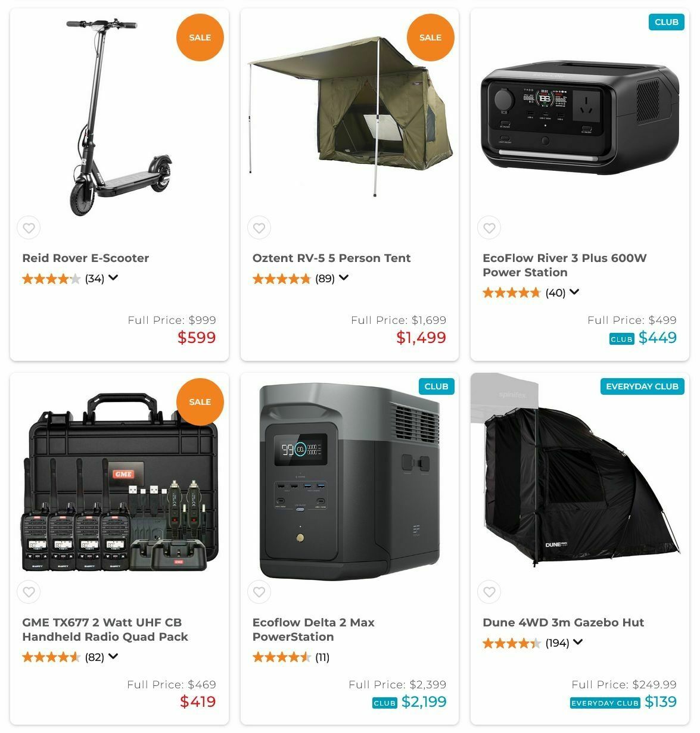700x733 pixels.
Task: Click the star rating of Ecoflow Delta 2 Max
Action: [282, 657]
